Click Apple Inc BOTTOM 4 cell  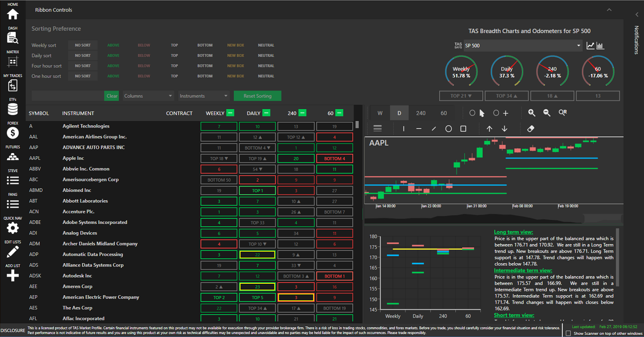click(335, 158)
